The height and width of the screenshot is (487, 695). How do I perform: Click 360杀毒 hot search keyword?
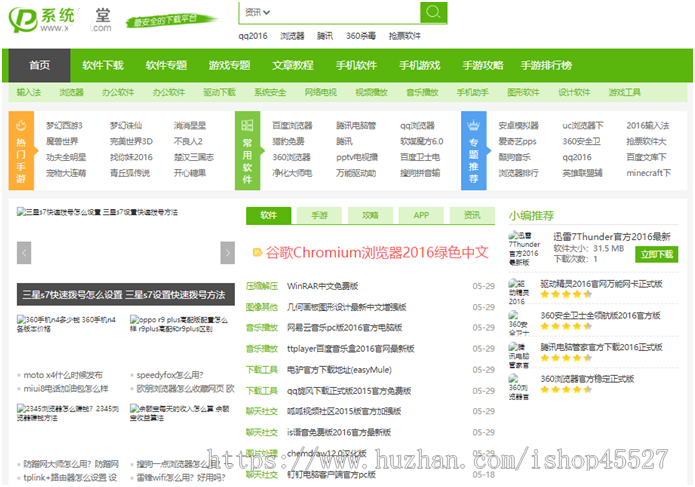pyautogui.click(x=361, y=36)
